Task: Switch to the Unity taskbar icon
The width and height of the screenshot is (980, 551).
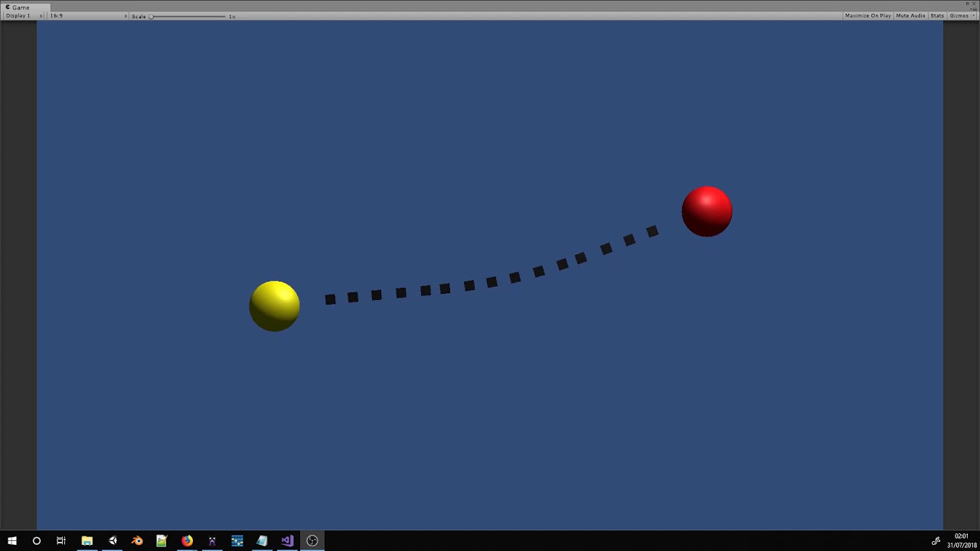Action: [x=113, y=541]
